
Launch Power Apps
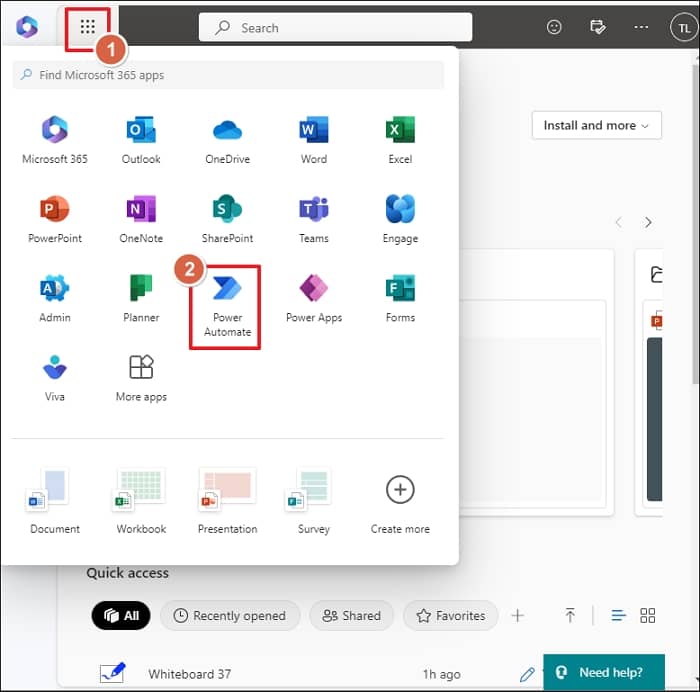(314, 299)
